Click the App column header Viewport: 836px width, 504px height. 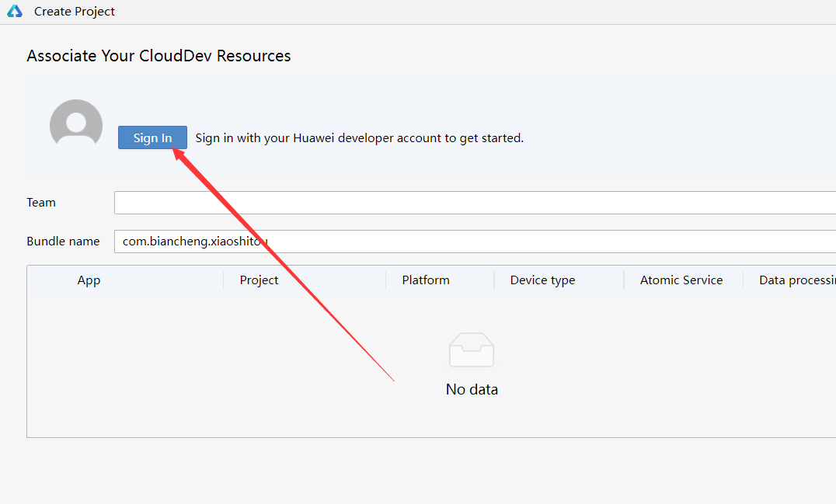click(x=89, y=280)
